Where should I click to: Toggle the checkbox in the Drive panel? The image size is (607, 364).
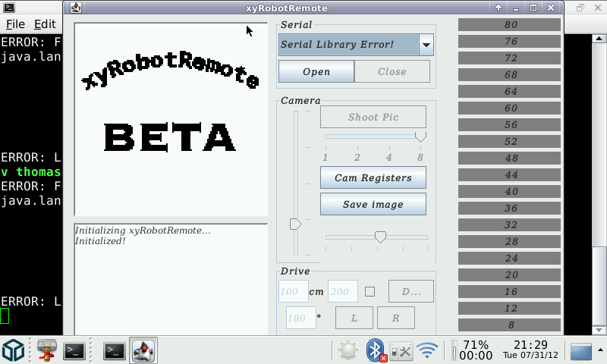pos(370,292)
